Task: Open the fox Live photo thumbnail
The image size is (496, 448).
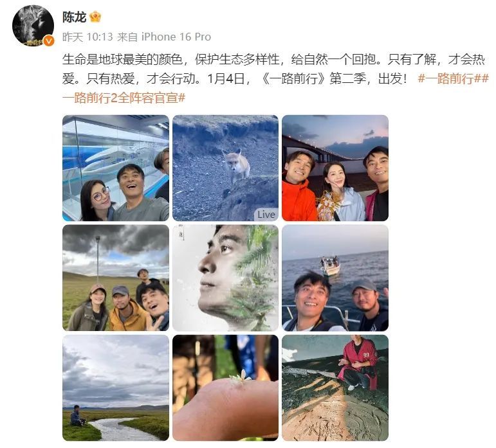Action: pyautogui.click(x=226, y=168)
